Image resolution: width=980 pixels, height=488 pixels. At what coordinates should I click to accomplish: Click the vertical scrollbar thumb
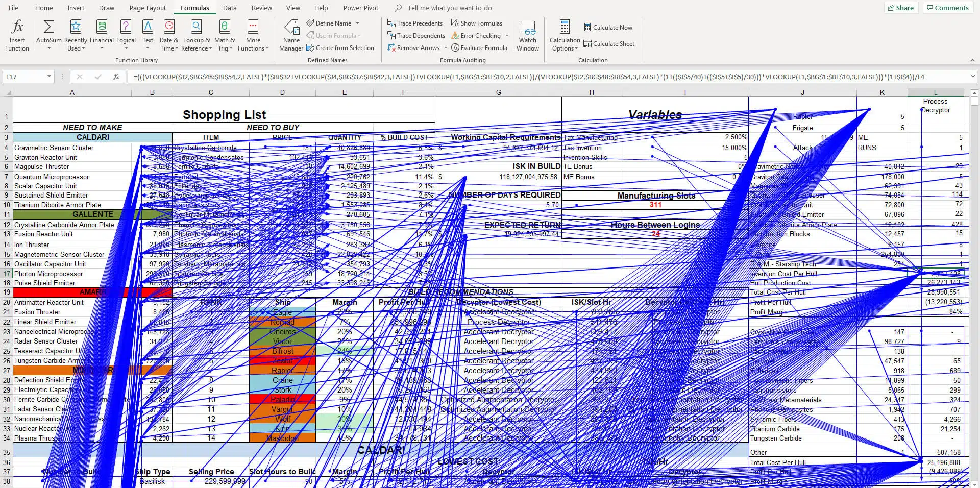click(x=974, y=101)
